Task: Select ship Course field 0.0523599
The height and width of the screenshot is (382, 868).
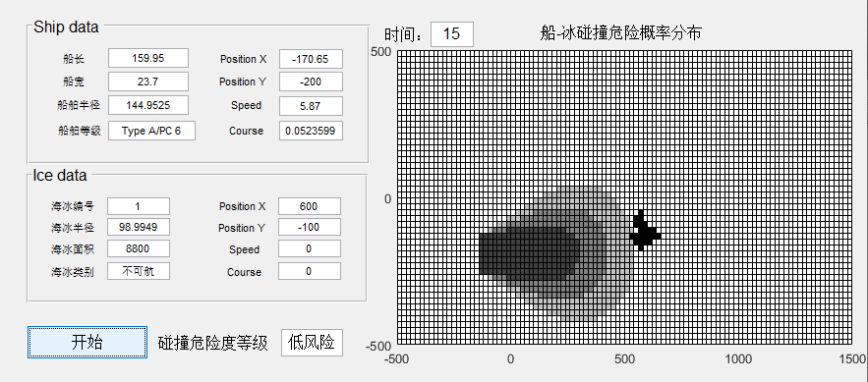Action: point(311,131)
